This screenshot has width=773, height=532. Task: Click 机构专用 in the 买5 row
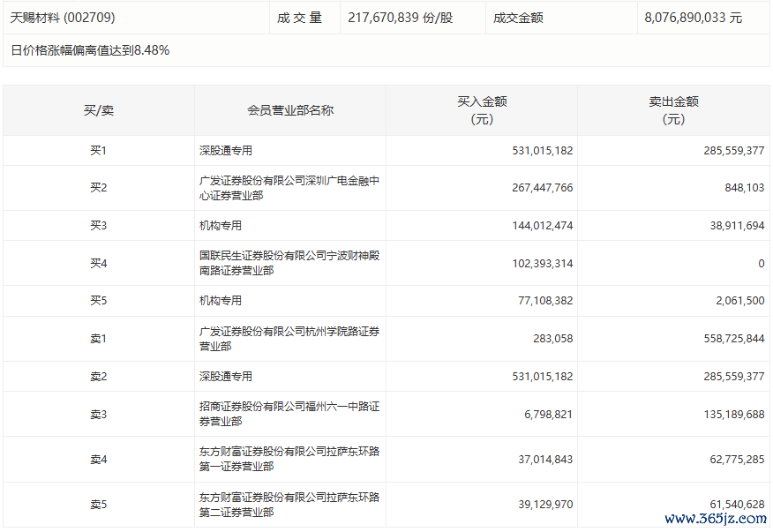click(x=221, y=301)
